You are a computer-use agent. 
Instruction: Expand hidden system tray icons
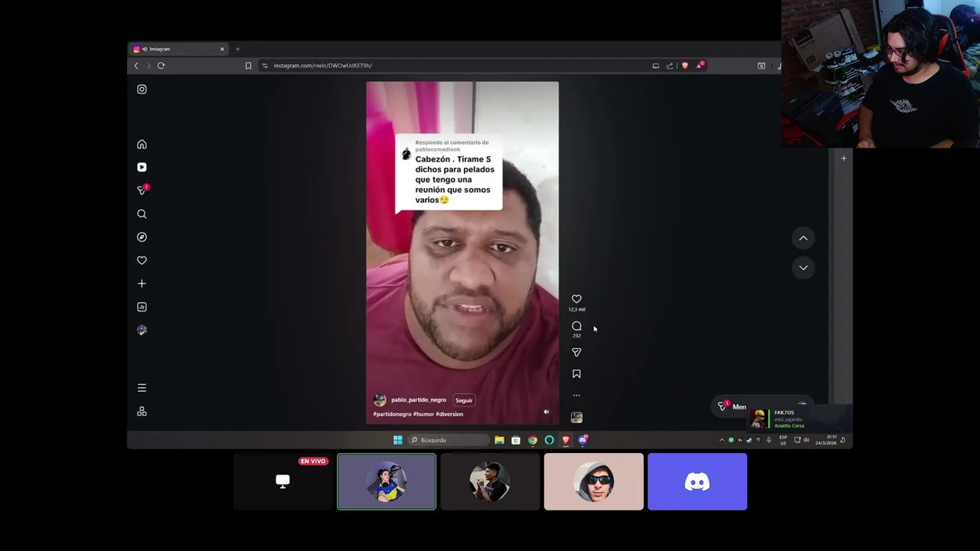click(721, 440)
